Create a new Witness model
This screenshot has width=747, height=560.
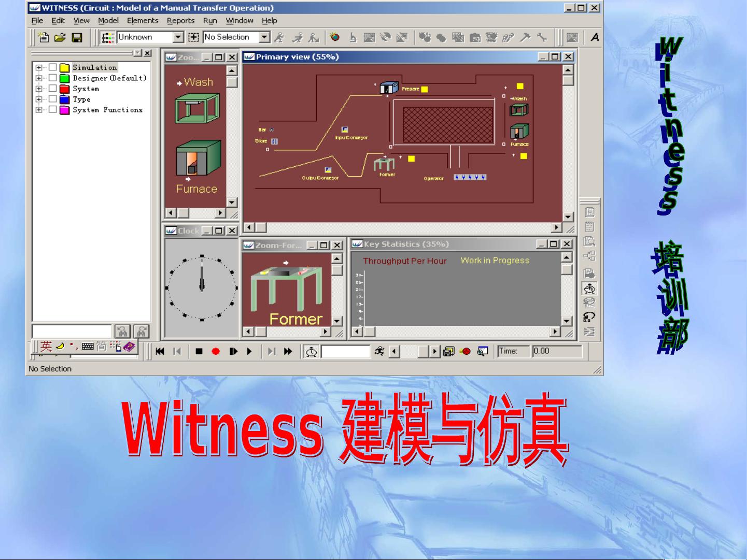click(44, 37)
